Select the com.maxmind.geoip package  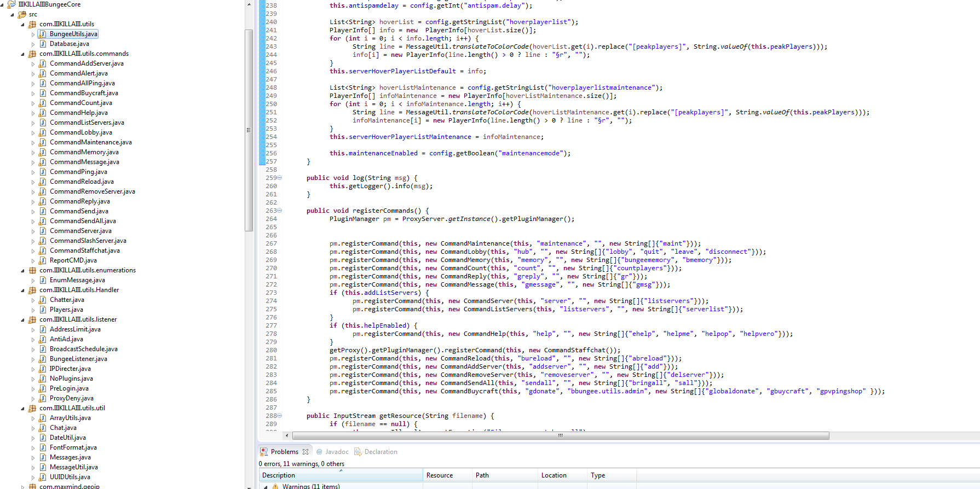point(69,486)
